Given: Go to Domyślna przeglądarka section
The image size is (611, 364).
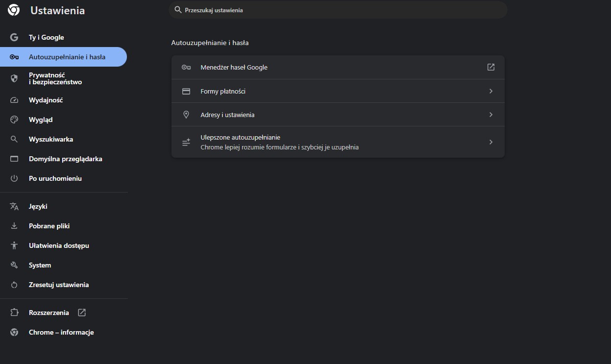Looking at the screenshot, I should 65,159.
